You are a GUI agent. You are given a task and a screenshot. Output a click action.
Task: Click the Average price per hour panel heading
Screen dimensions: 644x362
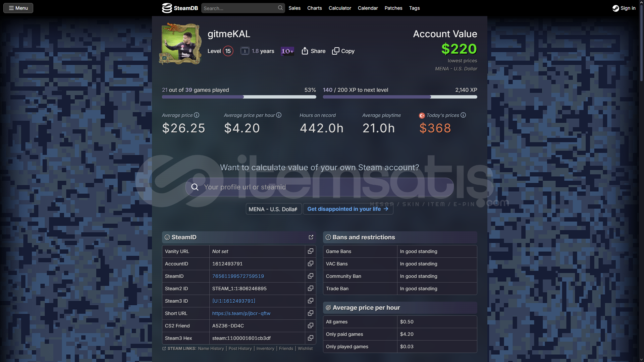click(x=366, y=308)
